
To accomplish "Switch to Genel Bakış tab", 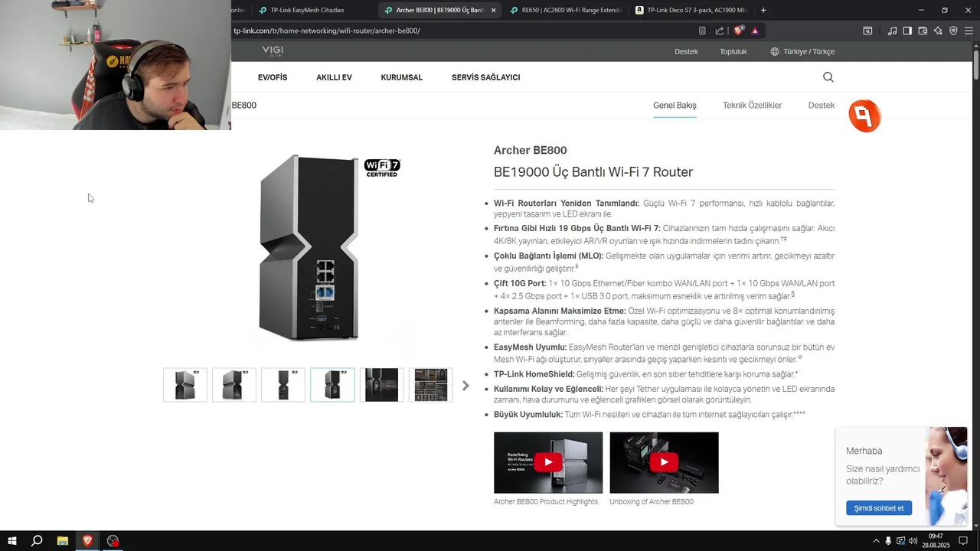I will (x=675, y=106).
